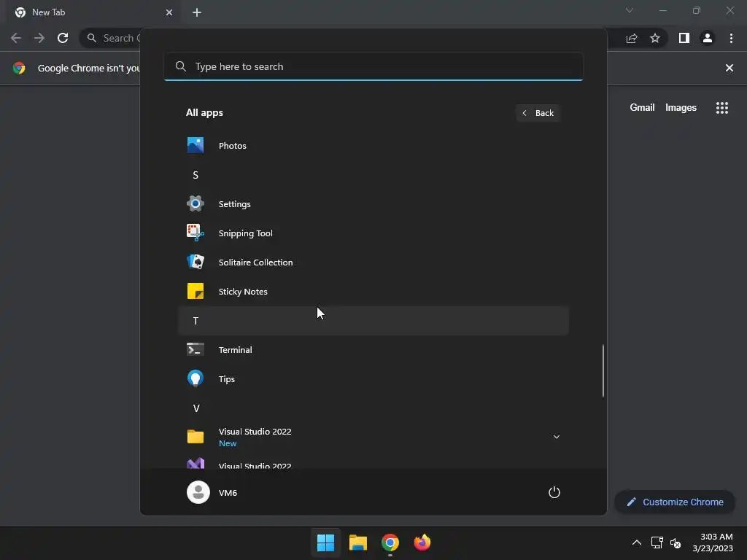Screen dimensions: 747x560
Task: Select the New Tab tab
Action: tap(93, 12)
